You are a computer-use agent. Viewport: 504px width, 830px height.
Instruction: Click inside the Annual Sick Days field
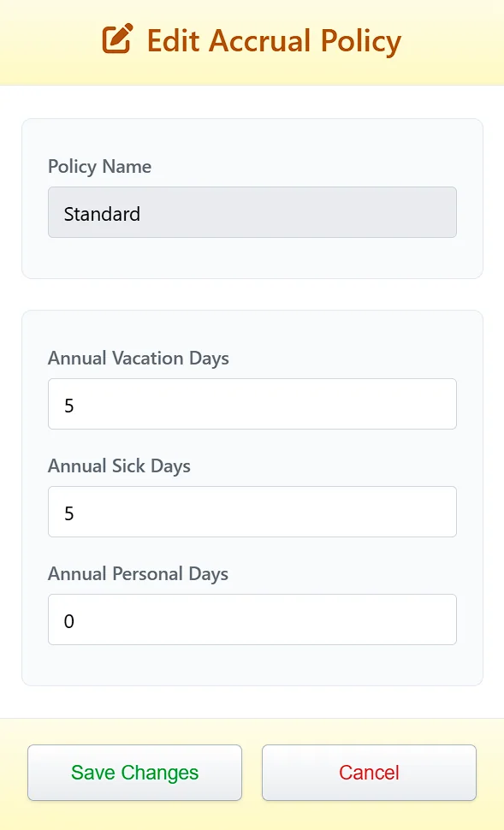252,511
